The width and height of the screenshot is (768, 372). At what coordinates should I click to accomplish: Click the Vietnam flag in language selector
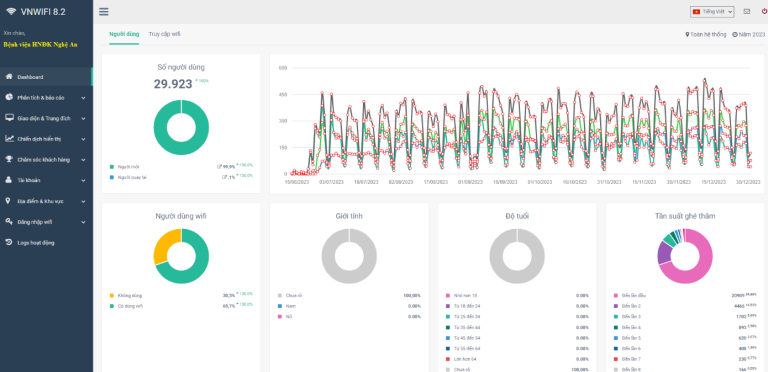pos(696,11)
